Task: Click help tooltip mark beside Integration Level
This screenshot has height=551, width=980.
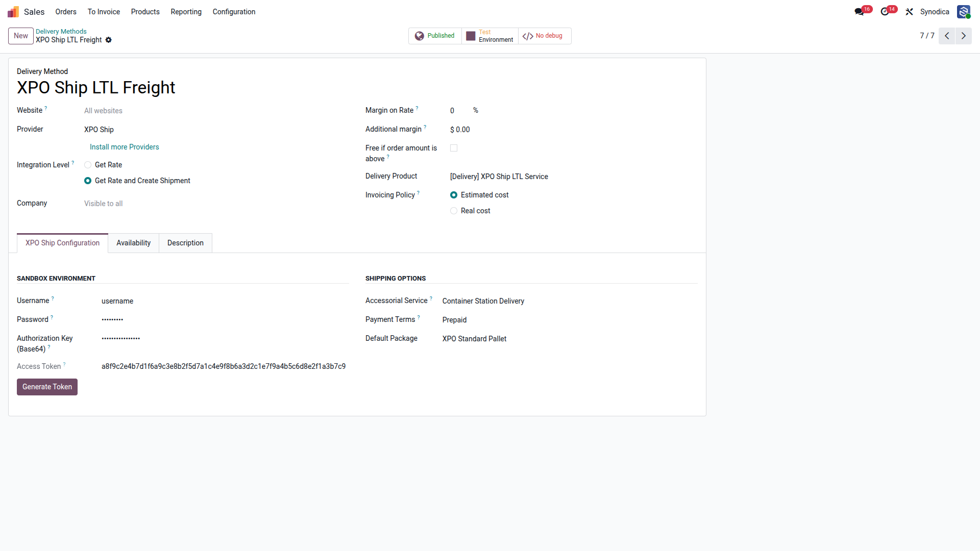Action: 73,163
